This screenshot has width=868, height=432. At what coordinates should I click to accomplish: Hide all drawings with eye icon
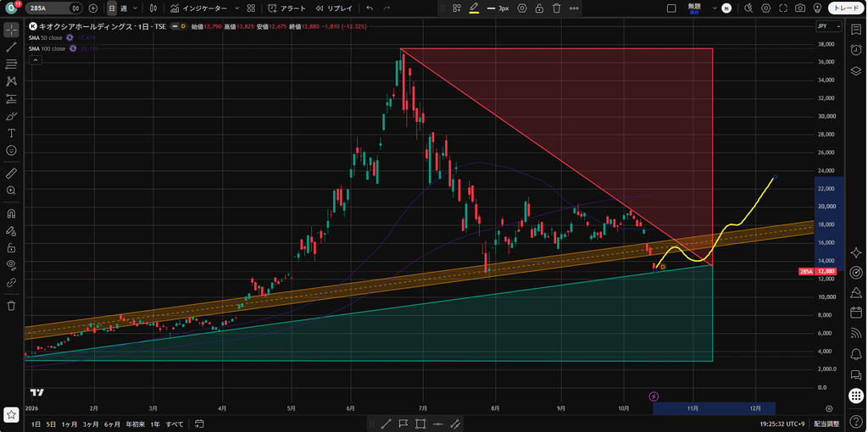click(11, 264)
